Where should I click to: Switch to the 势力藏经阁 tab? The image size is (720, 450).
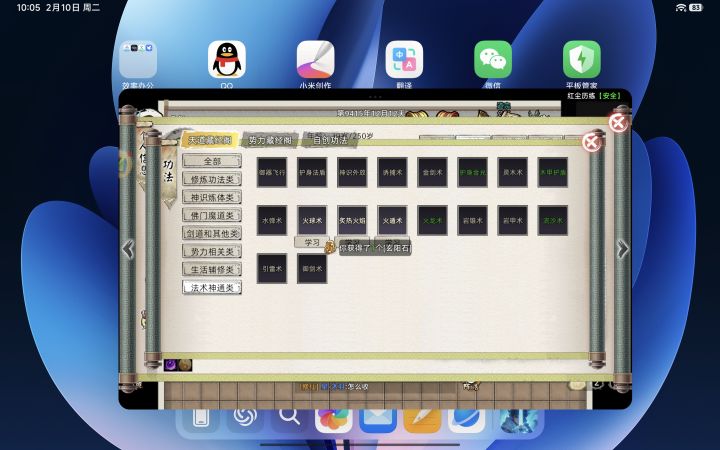click(x=270, y=140)
